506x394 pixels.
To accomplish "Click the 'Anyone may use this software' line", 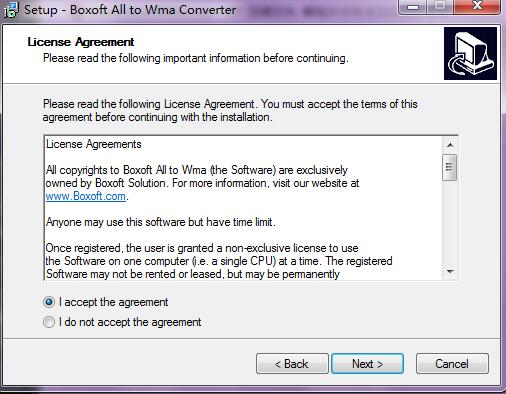I will [x=161, y=222].
